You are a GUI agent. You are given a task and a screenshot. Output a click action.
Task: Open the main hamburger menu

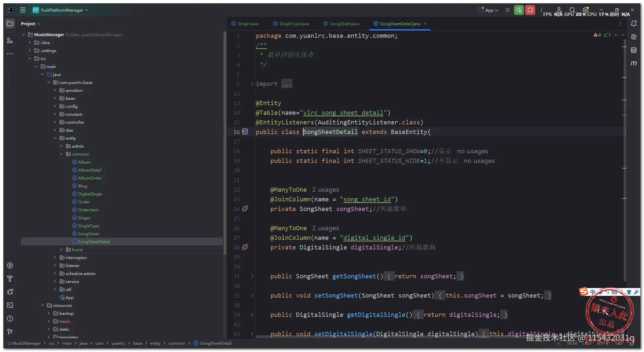coord(23,10)
